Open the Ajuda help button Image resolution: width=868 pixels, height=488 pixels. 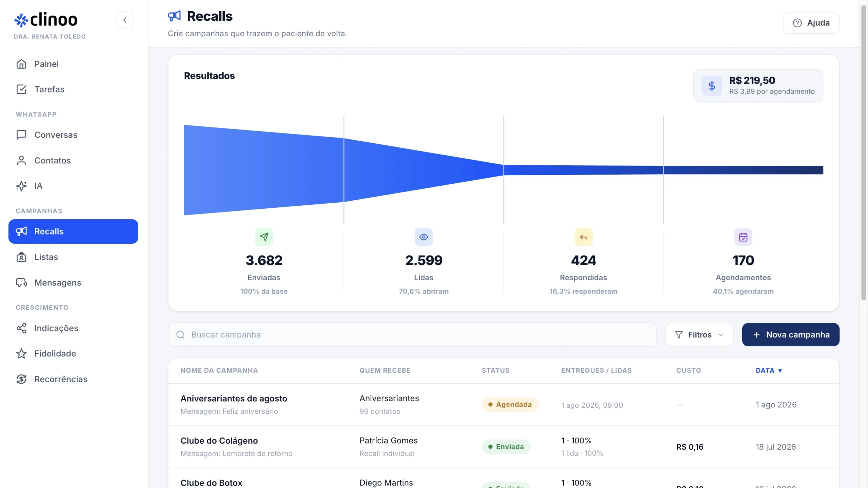click(811, 23)
